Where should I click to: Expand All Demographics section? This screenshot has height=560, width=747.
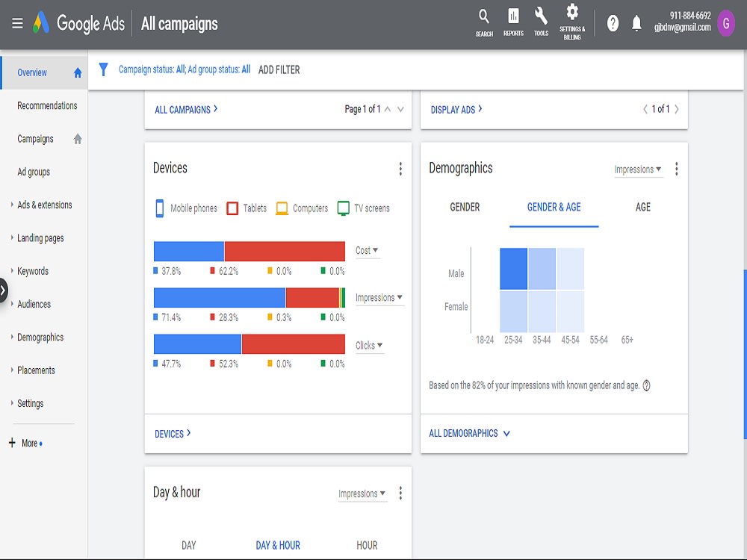(x=469, y=433)
